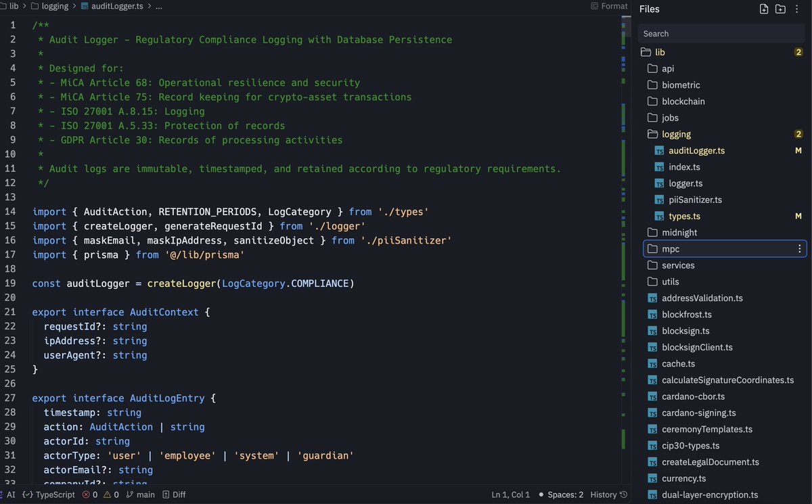The width and height of the screenshot is (812, 504).
Task: Click the Format button in editor header
Action: pyautogui.click(x=609, y=6)
